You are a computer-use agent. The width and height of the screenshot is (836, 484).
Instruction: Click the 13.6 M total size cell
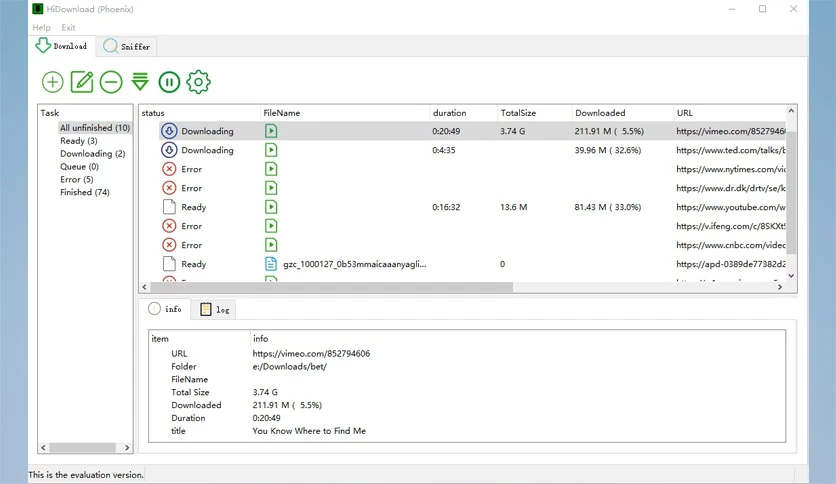click(513, 207)
